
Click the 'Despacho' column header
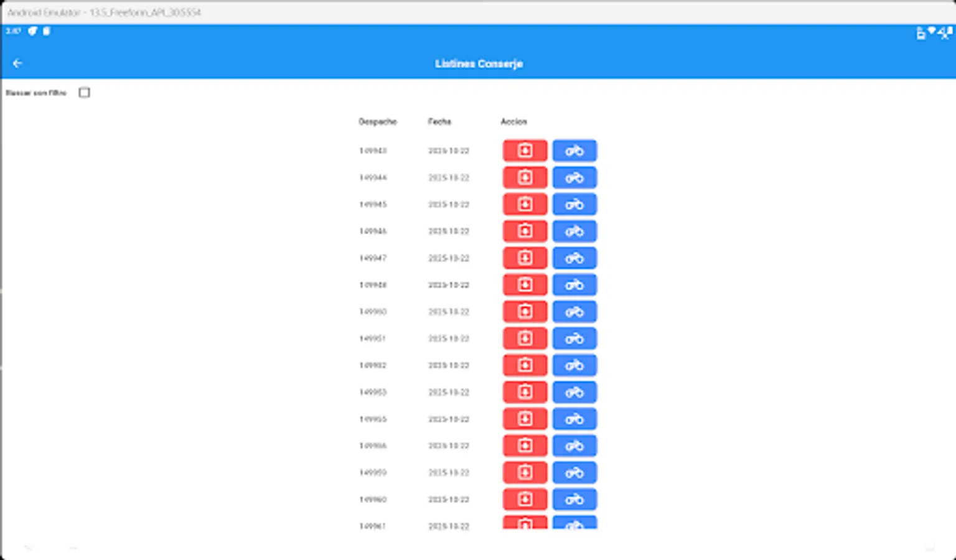click(378, 122)
